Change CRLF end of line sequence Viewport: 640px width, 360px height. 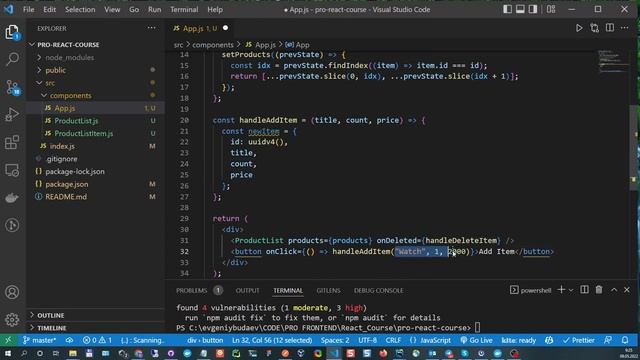click(393, 340)
